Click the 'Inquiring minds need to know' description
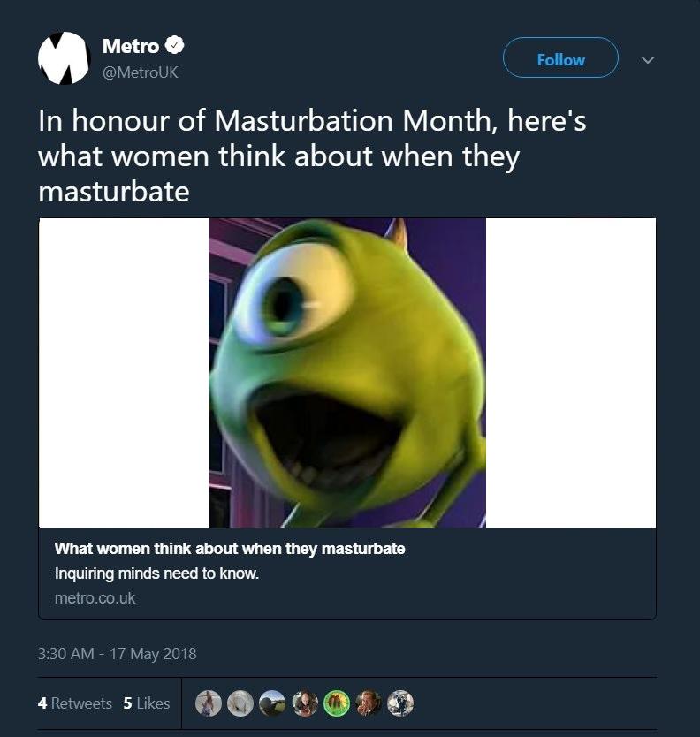This screenshot has height=737, width=700. coord(156,574)
